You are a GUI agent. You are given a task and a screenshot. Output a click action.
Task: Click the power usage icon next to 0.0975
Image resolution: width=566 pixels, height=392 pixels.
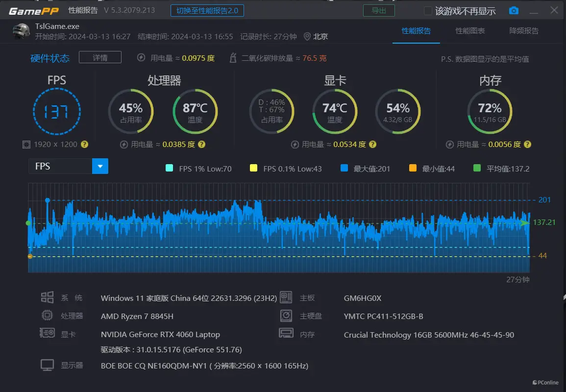tap(141, 58)
